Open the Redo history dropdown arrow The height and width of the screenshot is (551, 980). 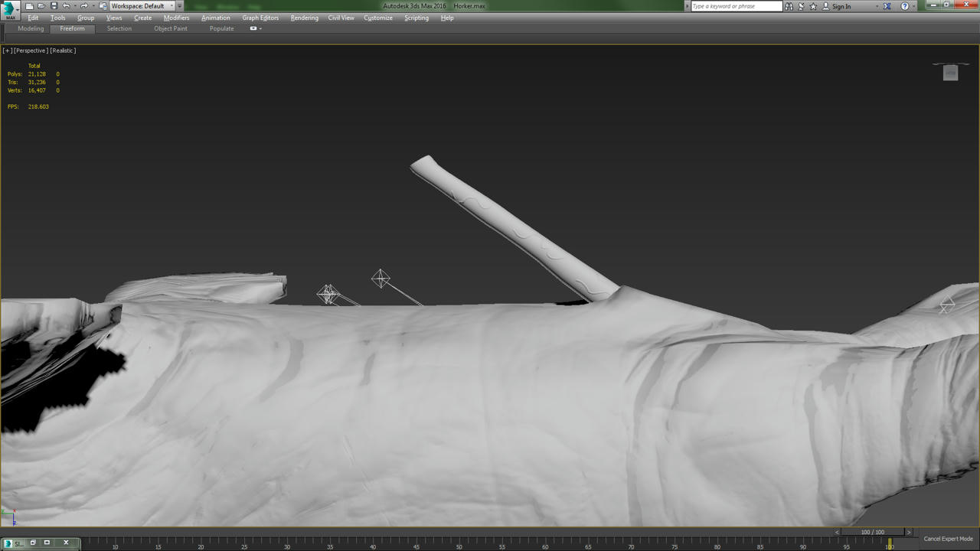(93, 6)
